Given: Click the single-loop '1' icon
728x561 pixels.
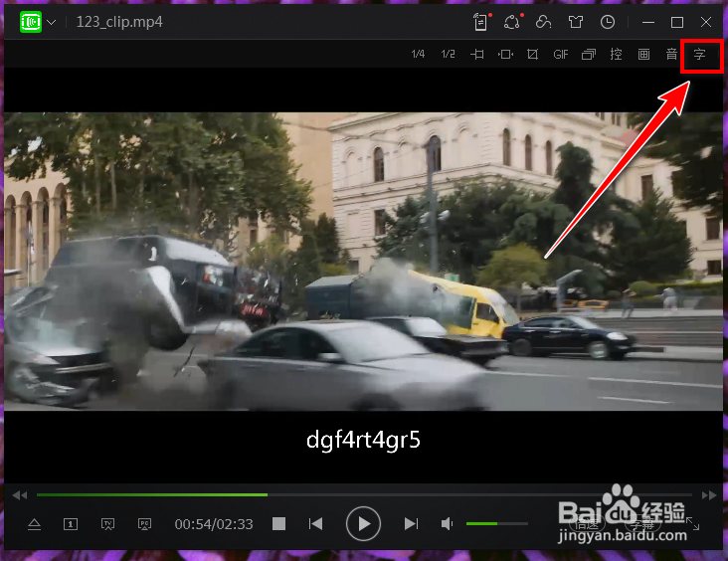Looking at the screenshot, I should (x=70, y=524).
